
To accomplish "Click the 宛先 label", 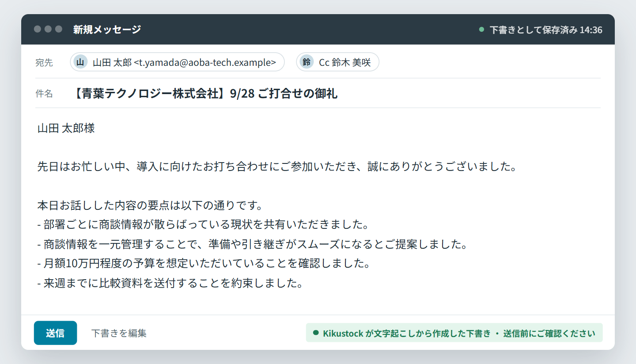I will tap(44, 63).
